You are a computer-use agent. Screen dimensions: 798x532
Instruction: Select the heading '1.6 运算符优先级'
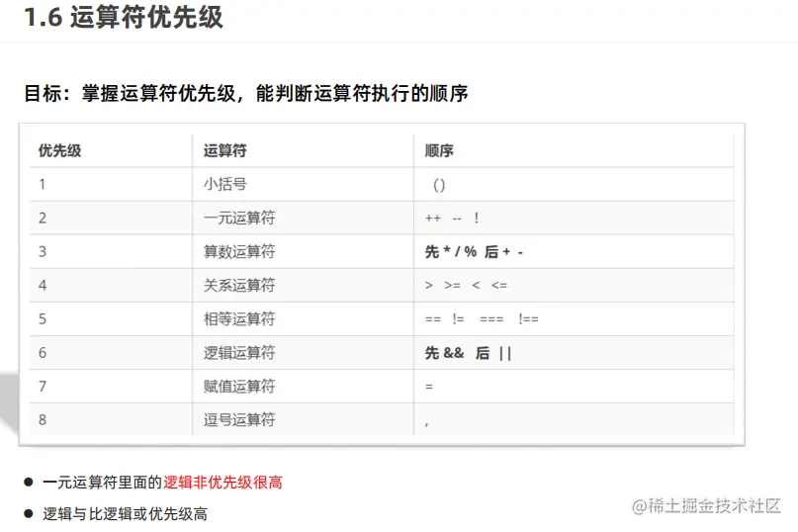click(124, 18)
